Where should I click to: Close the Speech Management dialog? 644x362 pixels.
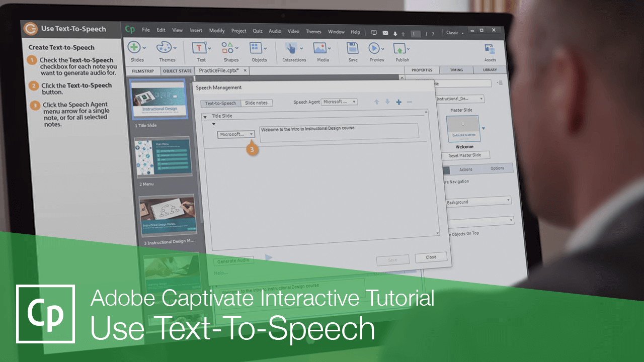pos(431,257)
